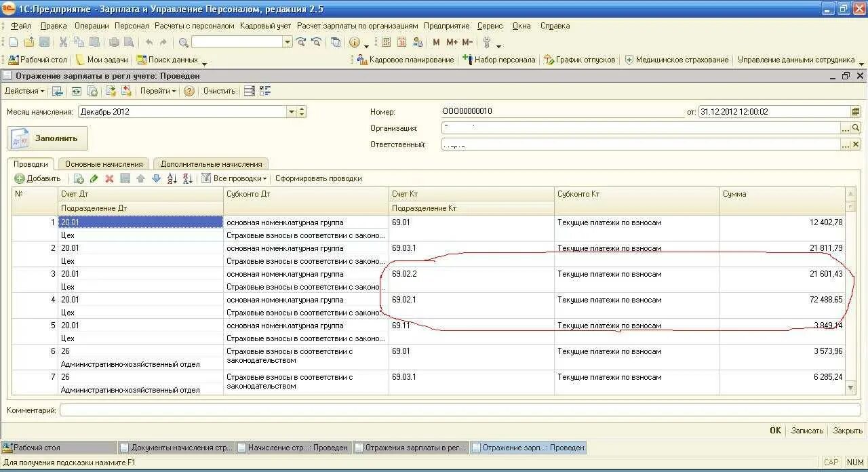The width and height of the screenshot is (868, 472).
Task: Expand the Поиск данных toolbar overflow arrow
Action: tap(204, 62)
